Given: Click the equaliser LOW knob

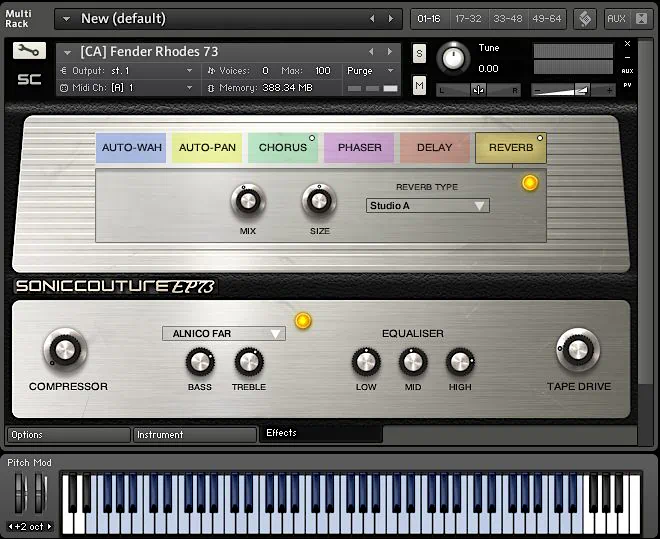Looking at the screenshot, I should click(x=366, y=362).
